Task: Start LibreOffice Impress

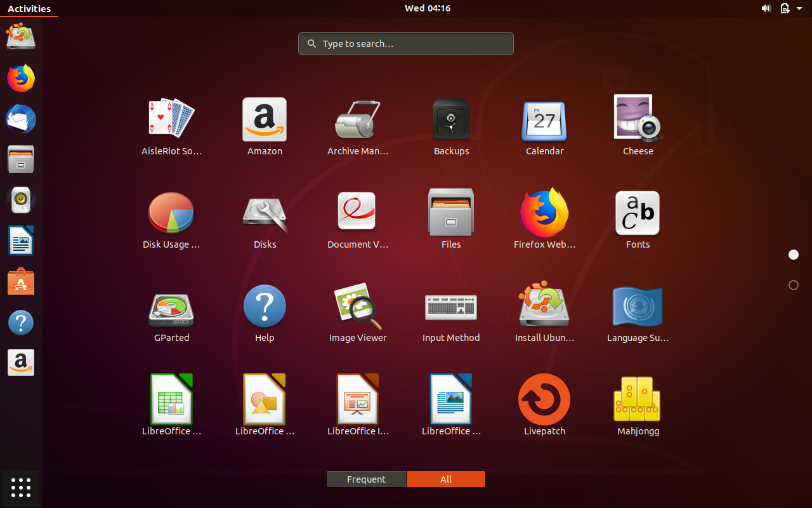Action: (357, 399)
